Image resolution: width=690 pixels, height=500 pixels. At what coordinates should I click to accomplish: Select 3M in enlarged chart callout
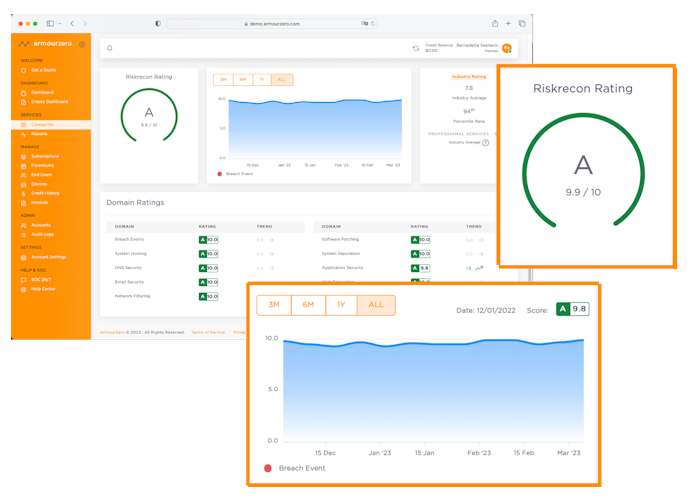tap(274, 305)
